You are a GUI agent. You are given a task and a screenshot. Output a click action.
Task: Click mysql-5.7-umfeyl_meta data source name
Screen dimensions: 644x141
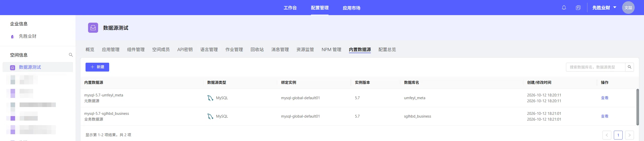(x=104, y=95)
